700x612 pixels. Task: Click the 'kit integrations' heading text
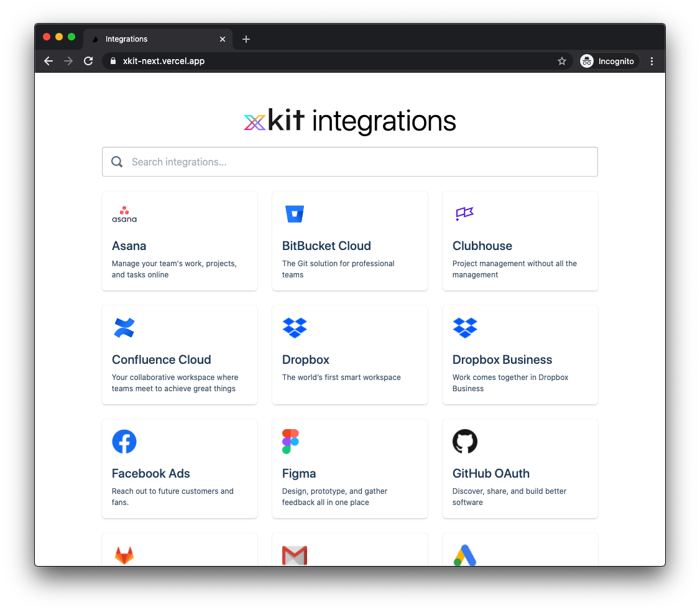pyautogui.click(x=362, y=121)
